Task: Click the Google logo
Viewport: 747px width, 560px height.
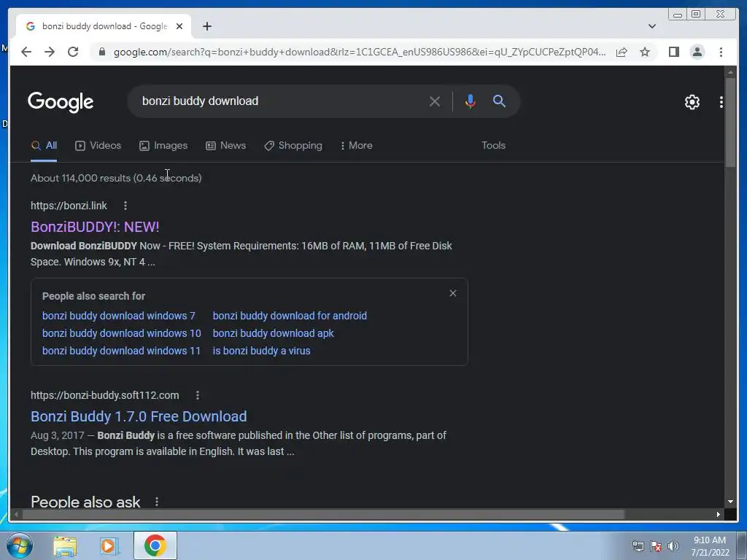Action: 61,101
